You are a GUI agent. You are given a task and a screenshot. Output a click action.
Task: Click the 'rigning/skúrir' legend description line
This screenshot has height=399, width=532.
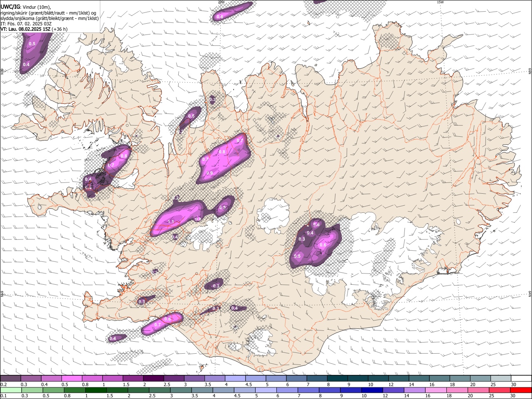48,13
